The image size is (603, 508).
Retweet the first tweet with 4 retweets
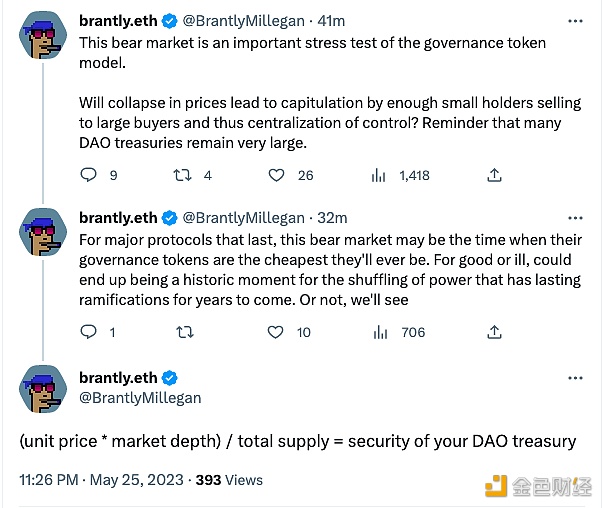point(183,175)
